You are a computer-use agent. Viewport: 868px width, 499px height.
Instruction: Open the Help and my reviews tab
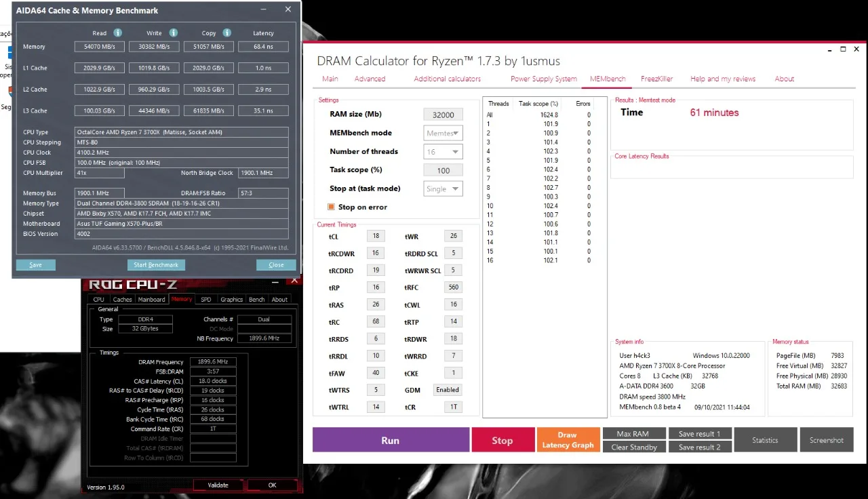[x=723, y=79]
